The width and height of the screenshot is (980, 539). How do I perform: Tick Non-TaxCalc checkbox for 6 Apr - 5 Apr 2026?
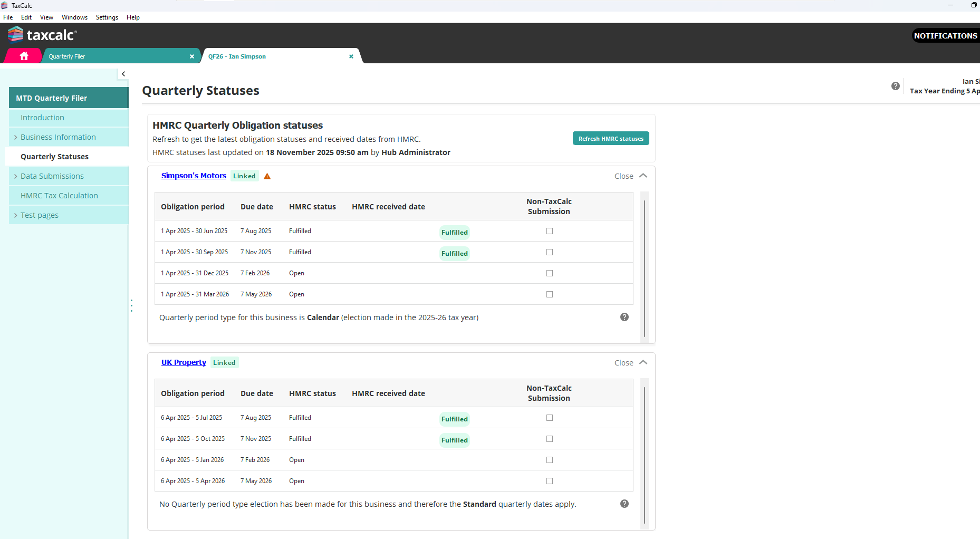(550, 481)
